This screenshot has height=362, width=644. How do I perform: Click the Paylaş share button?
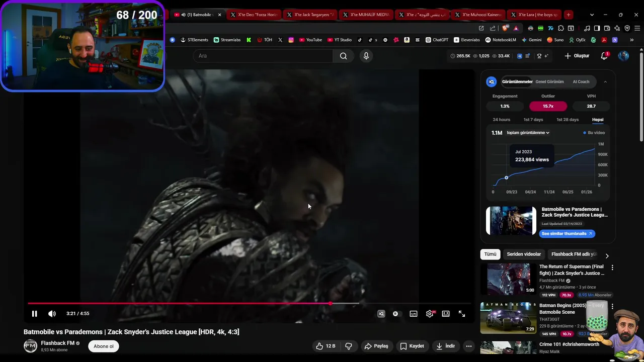coord(376,346)
